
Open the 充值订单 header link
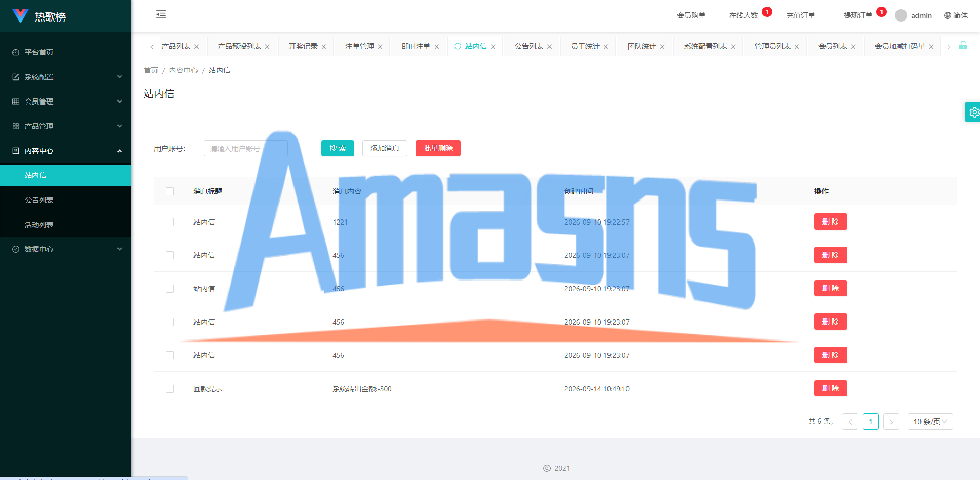click(801, 15)
